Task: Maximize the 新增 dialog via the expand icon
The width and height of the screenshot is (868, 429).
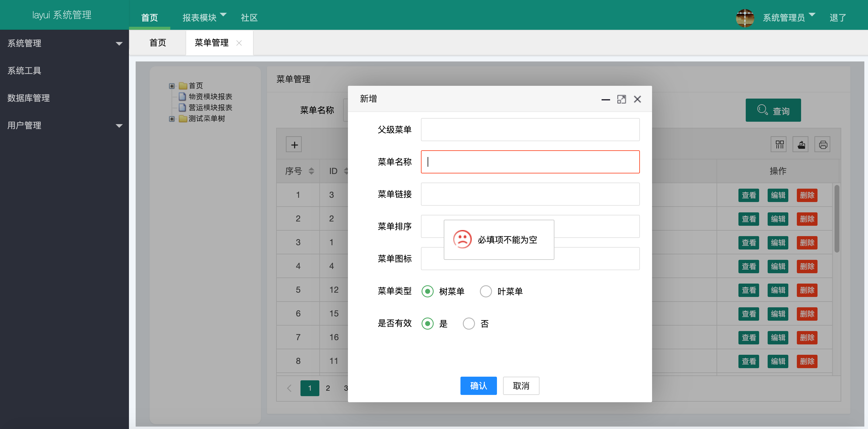Action: point(622,99)
